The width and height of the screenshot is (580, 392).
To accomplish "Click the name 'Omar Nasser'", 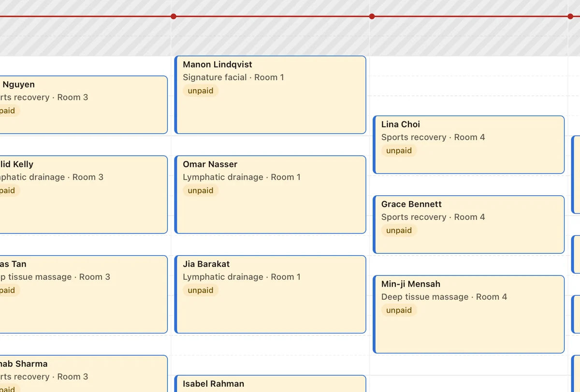I will tap(210, 164).
